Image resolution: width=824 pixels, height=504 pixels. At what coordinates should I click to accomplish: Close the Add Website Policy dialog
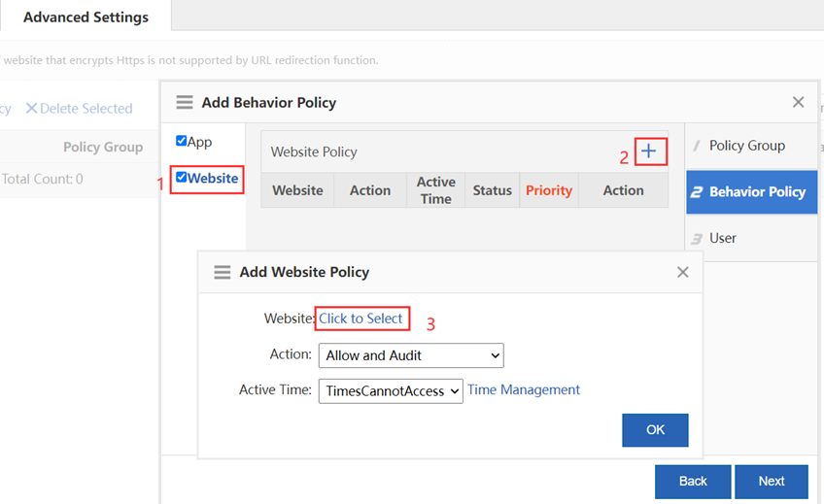click(683, 273)
